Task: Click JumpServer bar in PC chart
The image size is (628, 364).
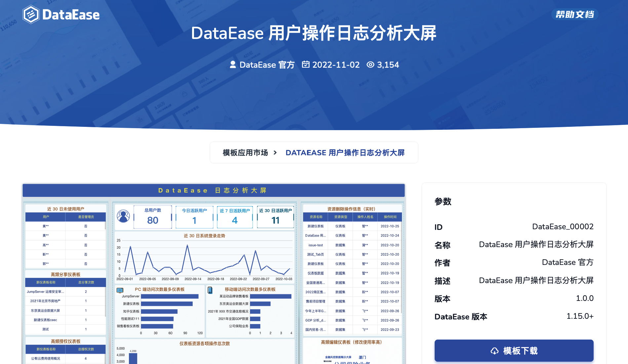Action: 170,296
